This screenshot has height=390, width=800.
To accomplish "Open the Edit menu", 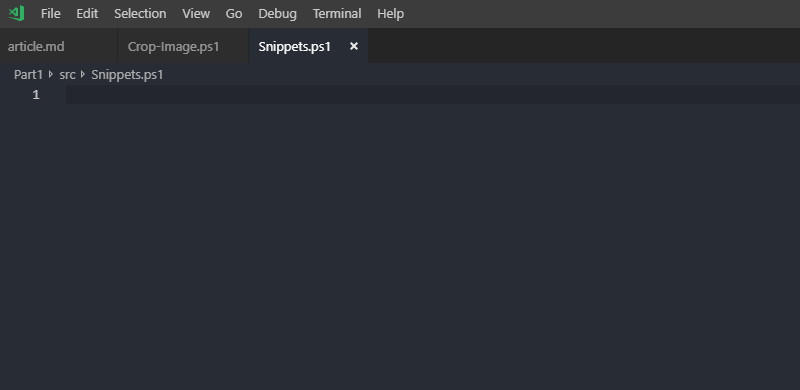I will point(87,14).
